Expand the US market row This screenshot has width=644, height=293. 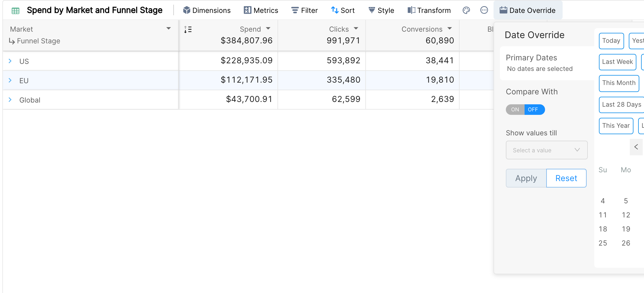[x=10, y=61]
